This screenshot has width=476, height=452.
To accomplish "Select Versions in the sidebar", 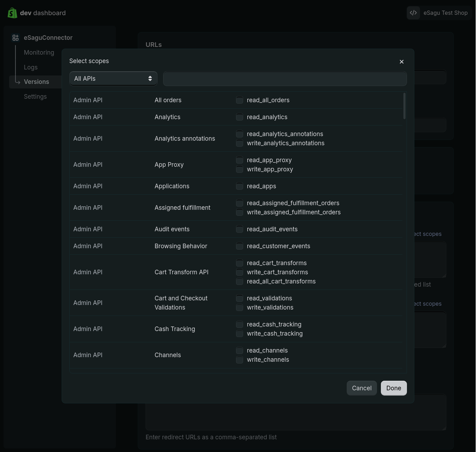I will pyautogui.click(x=36, y=82).
